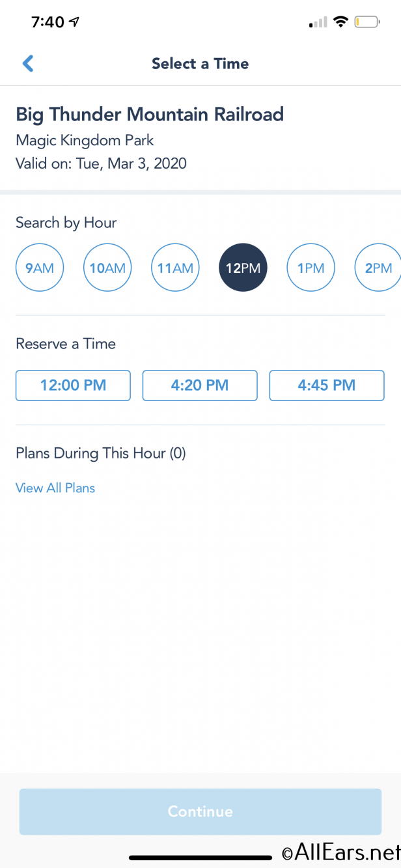Tap the back arrow icon
This screenshot has width=401, height=868.
27,63
